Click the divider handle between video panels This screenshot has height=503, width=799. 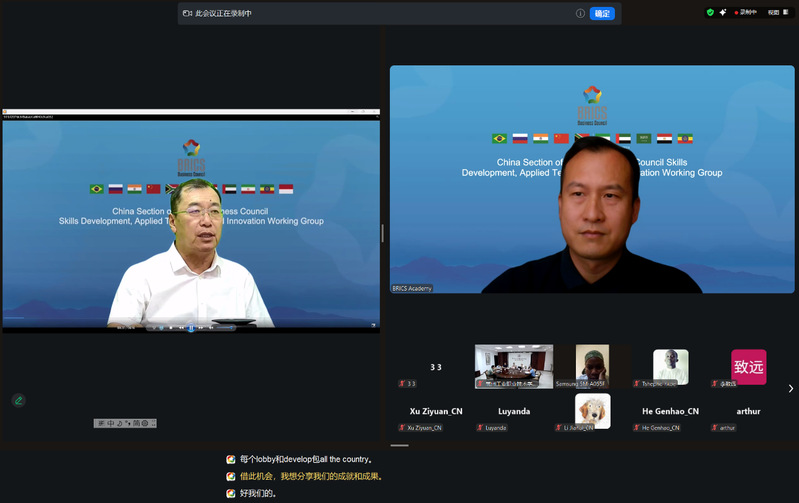[383, 233]
